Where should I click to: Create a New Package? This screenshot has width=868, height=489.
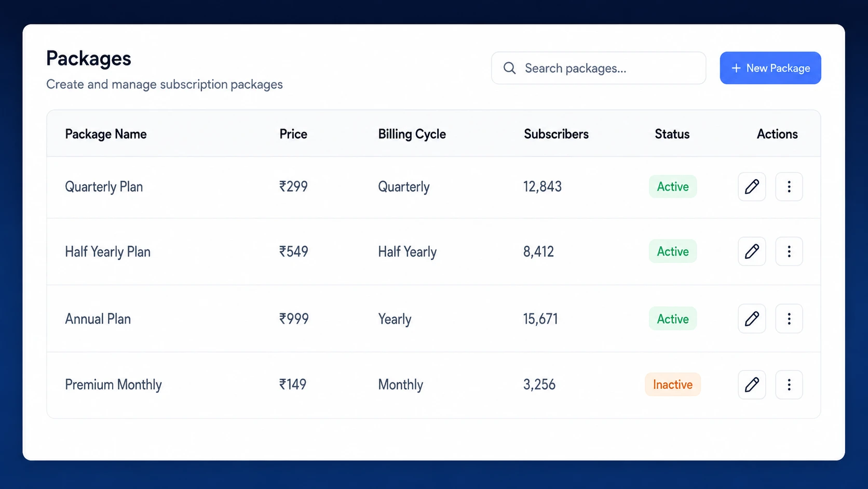[x=770, y=68]
